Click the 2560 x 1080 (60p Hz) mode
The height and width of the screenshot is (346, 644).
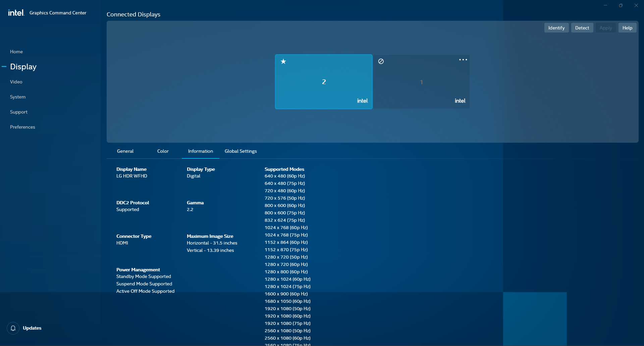pyautogui.click(x=287, y=338)
